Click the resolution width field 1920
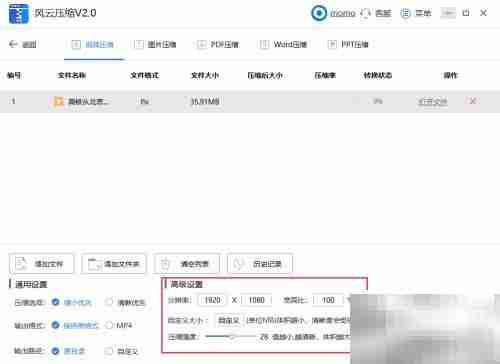 [212, 300]
